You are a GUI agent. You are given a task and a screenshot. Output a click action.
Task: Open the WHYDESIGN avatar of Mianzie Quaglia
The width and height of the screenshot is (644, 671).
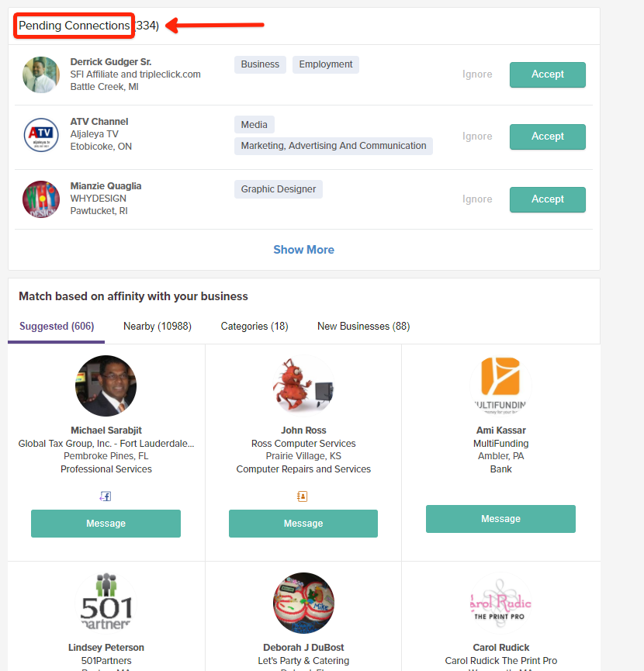[x=41, y=199]
